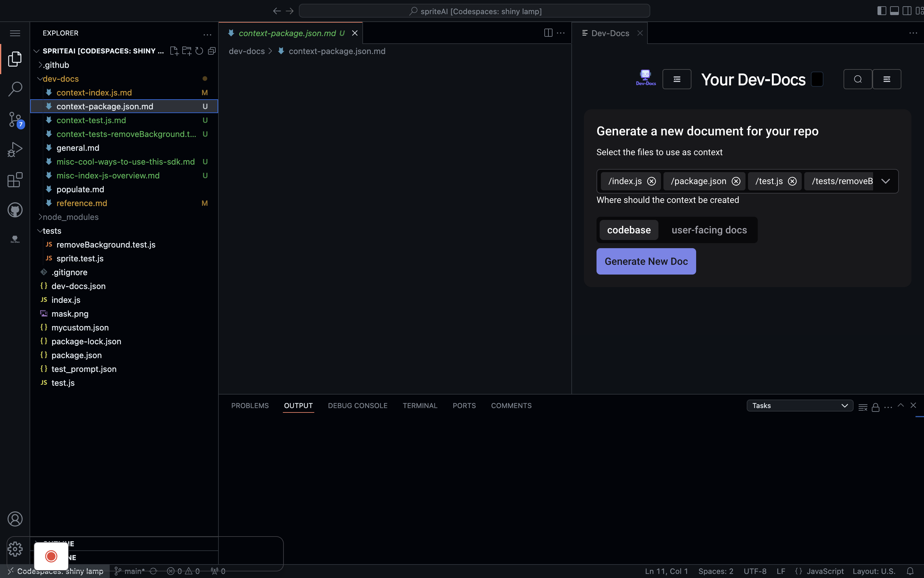
Task: Expand the node_modules folder
Action: click(x=70, y=217)
